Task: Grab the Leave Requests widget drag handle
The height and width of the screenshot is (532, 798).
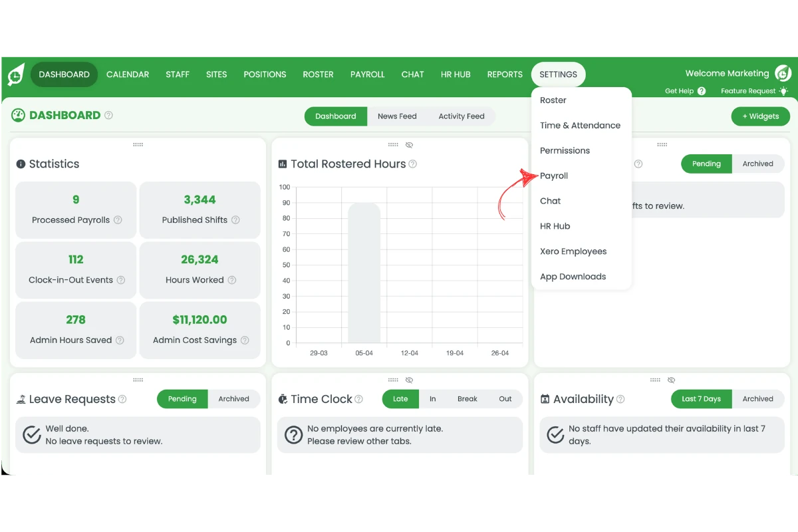Action: (x=138, y=380)
